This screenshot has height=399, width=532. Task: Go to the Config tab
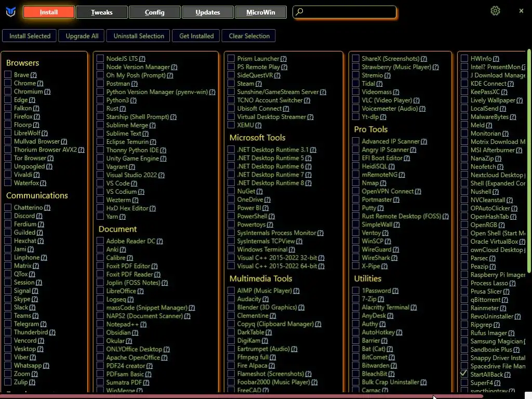155,12
